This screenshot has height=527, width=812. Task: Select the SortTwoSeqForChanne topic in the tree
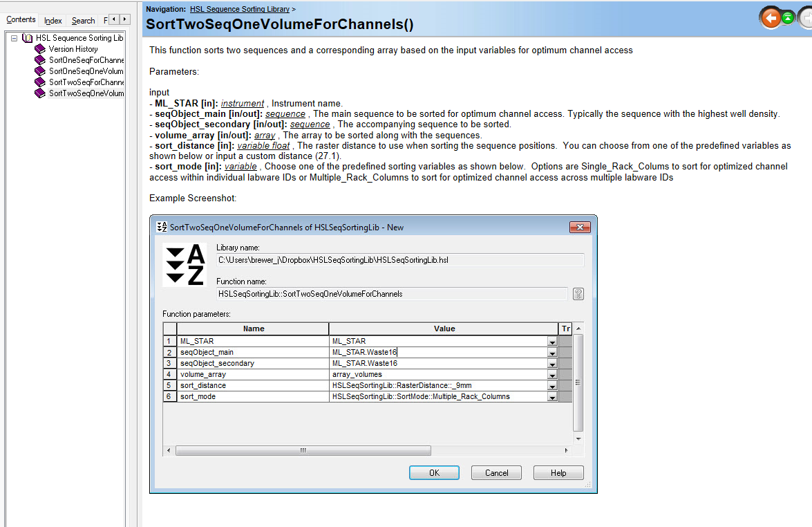[x=86, y=82]
